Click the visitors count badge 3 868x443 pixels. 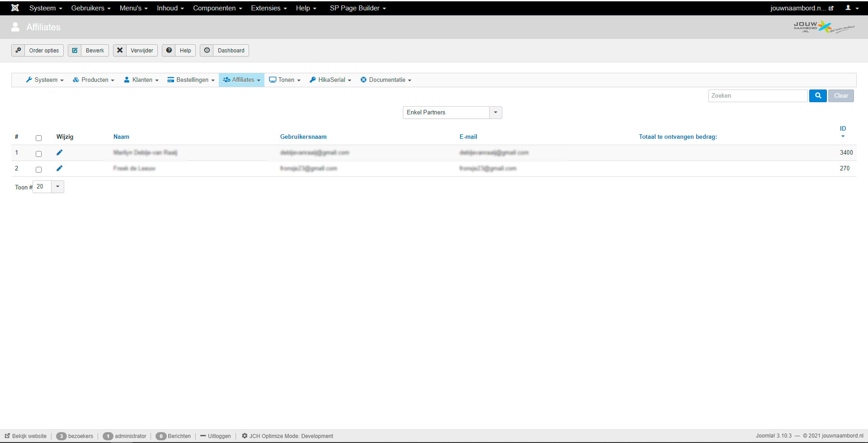(61, 436)
